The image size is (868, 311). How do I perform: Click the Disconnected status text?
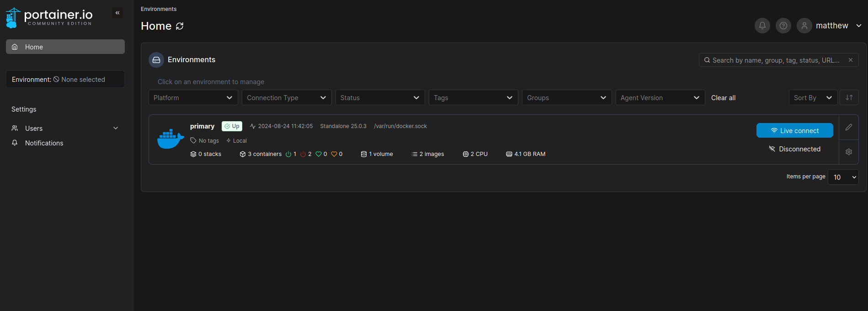click(x=800, y=149)
